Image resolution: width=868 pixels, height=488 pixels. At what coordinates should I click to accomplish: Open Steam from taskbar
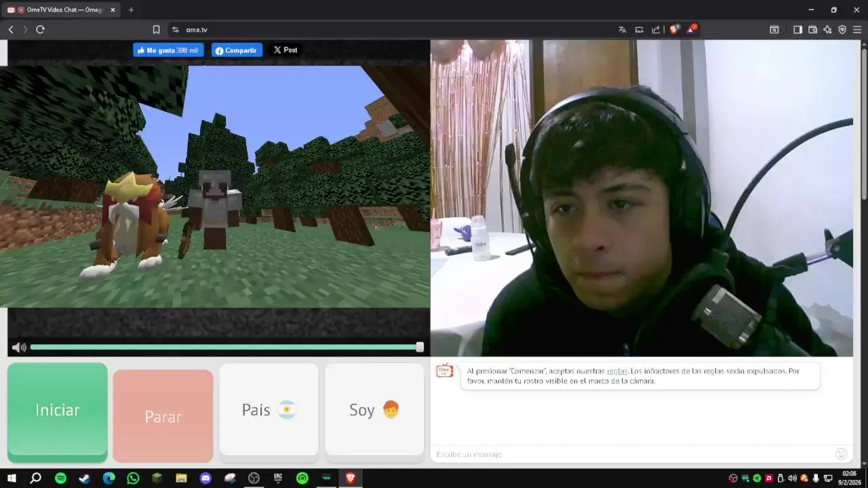[84, 479]
